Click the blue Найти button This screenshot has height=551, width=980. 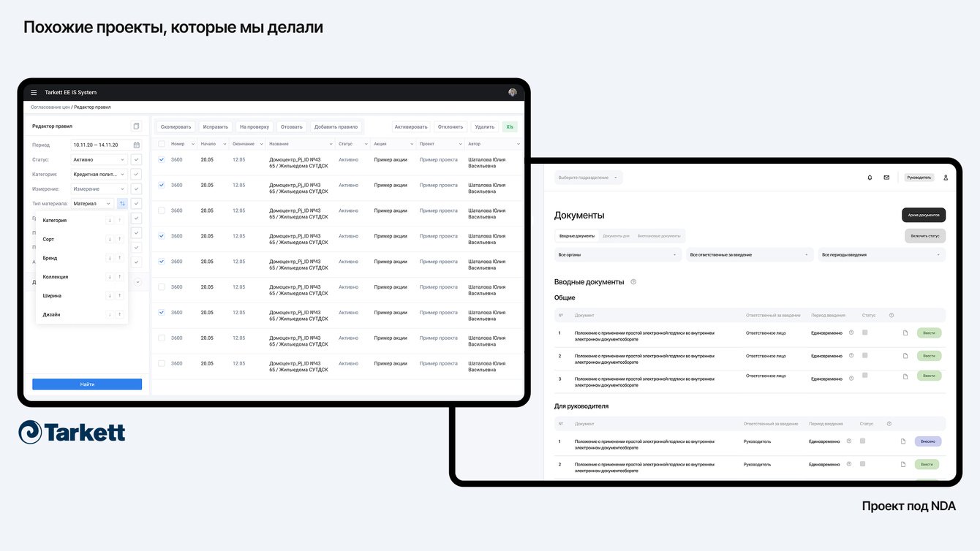click(x=87, y=384)
